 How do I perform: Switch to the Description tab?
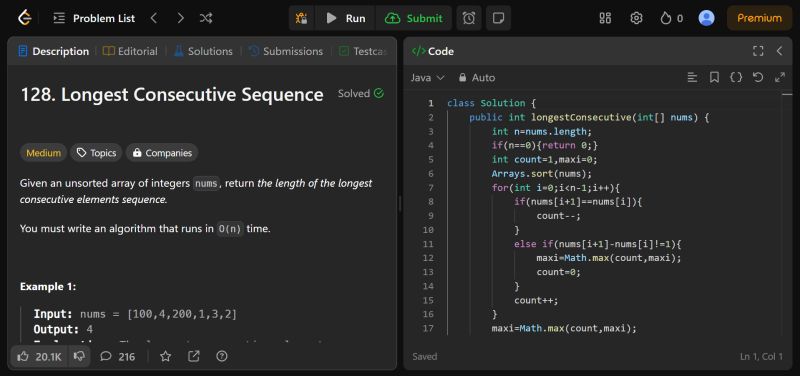[54, 51]
